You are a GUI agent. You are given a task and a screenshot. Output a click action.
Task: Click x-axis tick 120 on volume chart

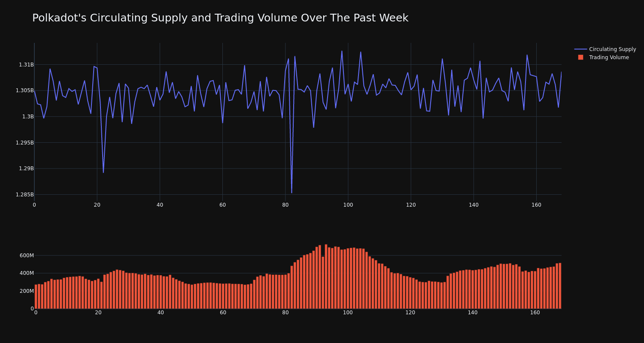pos(410,313)
